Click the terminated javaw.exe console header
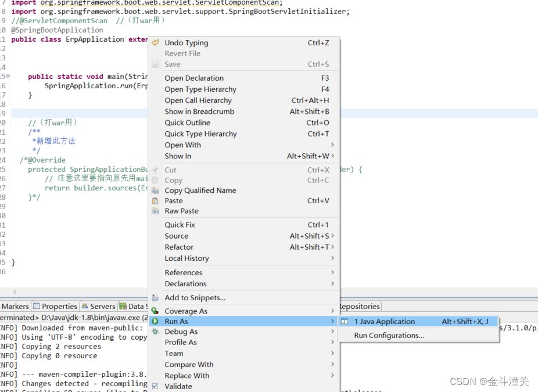Viewport: 538px width, 392px height. click(x=74, y=317)
